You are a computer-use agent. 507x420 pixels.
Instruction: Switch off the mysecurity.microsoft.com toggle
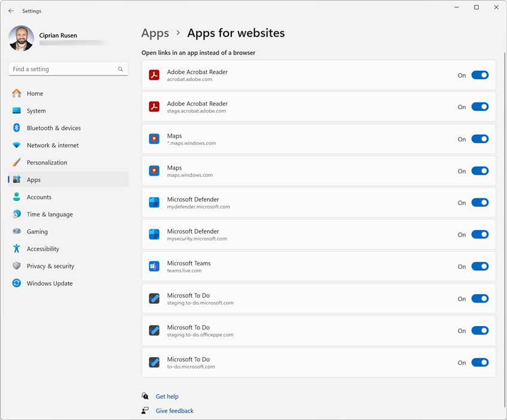(x=479, y=235)
